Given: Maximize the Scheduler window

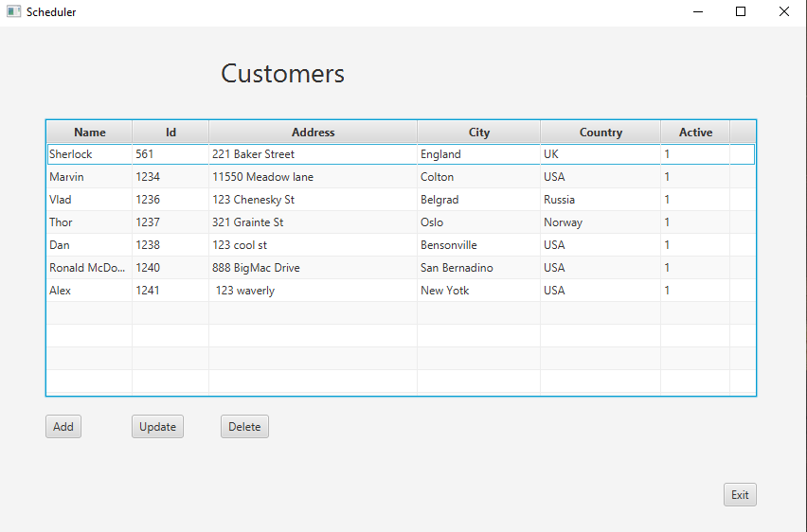Looking at the screenshot, I should tap(741, 11).
